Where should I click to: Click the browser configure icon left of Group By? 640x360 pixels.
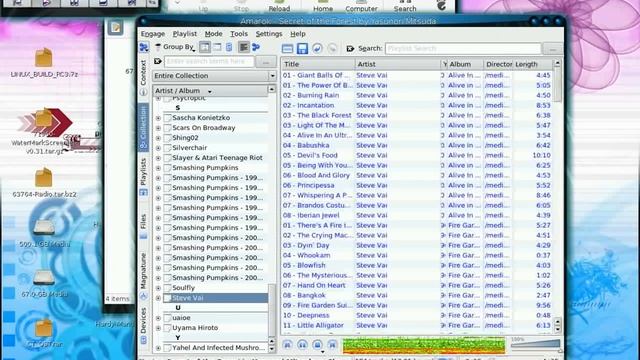(x=144, y=47)
